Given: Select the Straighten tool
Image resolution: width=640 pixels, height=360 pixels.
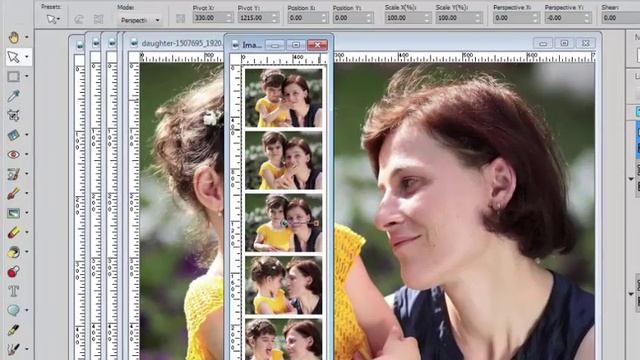Looking at the screenshot, I should (x=13, y=135).
